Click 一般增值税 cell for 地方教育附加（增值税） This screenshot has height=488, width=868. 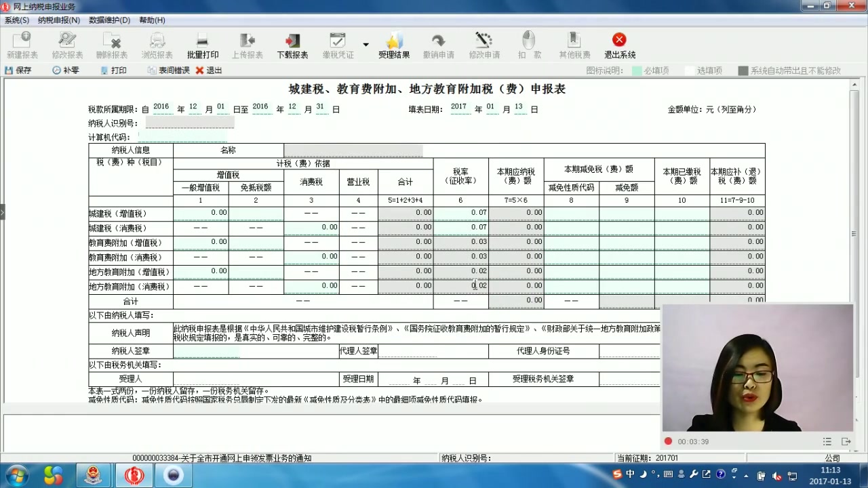(x=201, y=271)
